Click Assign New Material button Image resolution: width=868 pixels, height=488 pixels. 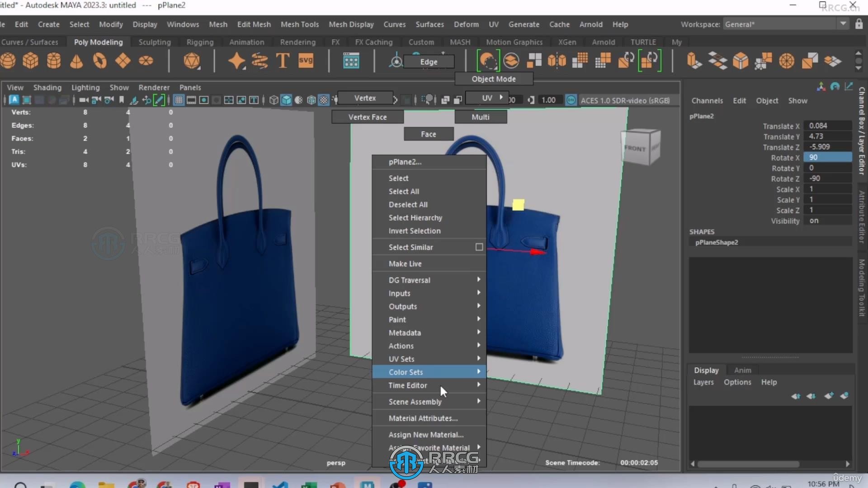pyautogui.click(x=426, y=434)
